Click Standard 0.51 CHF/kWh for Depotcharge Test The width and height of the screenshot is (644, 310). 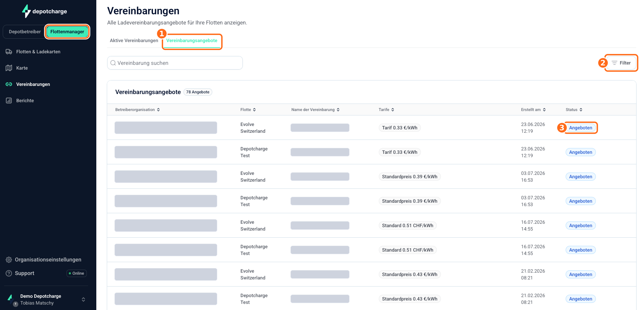coord(408,250)
